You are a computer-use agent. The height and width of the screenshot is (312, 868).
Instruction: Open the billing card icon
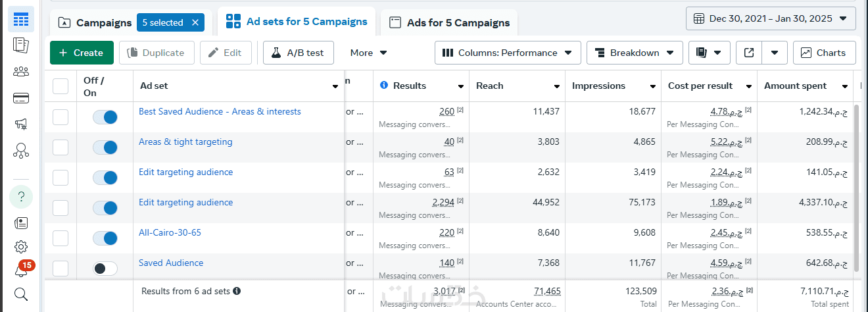tap(21, 98)
